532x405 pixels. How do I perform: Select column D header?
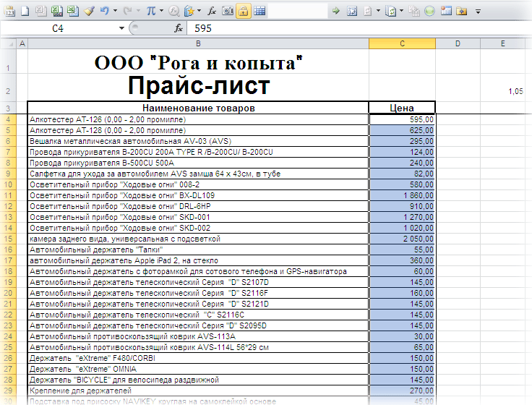[458, 44]
